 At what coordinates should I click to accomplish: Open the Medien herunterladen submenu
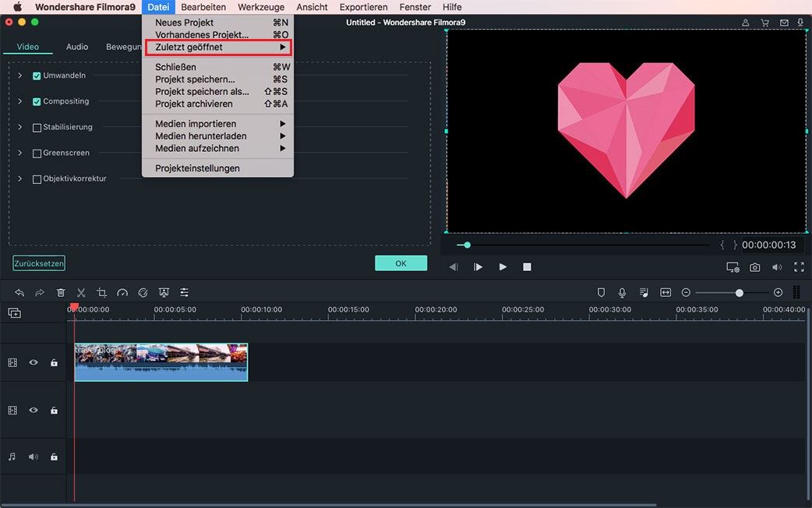point(218,136)
